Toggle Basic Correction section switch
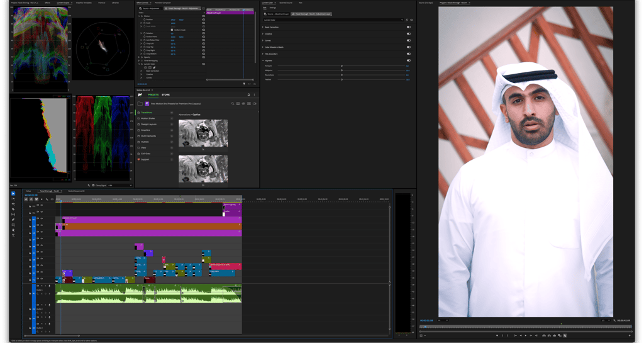644x343 pixels. tap(409, 27)
